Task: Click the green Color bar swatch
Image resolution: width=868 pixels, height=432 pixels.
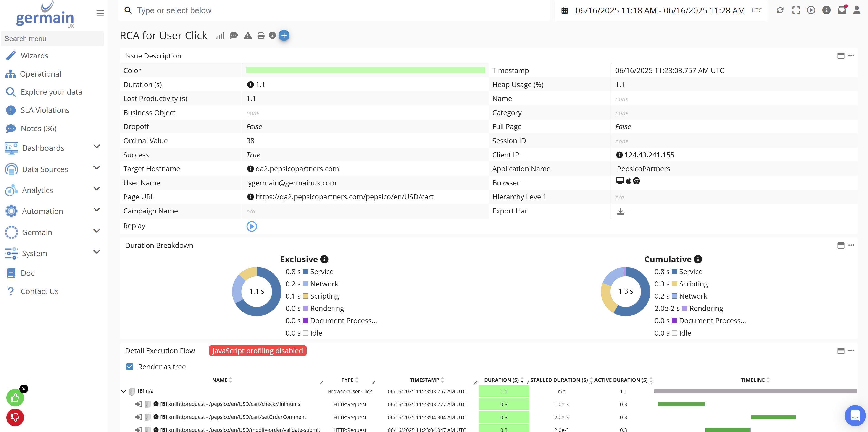Action: [366, 70]
